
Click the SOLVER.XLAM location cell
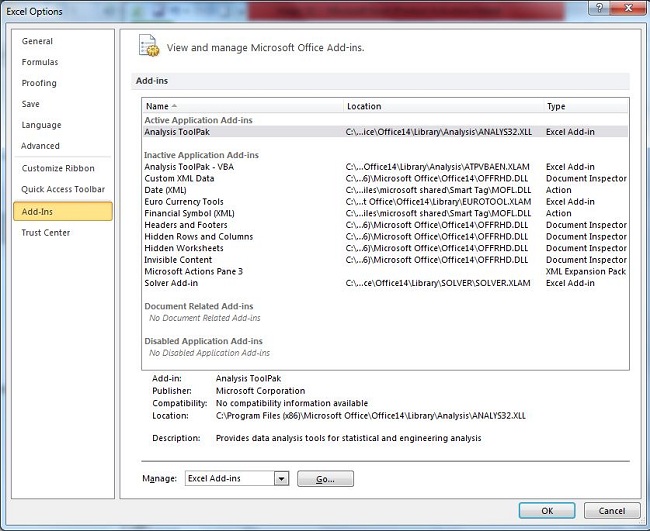(x=438, y=283)
